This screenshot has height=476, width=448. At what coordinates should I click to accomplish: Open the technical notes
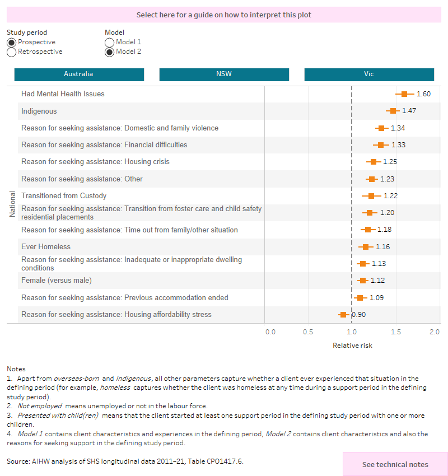(395, 464)
